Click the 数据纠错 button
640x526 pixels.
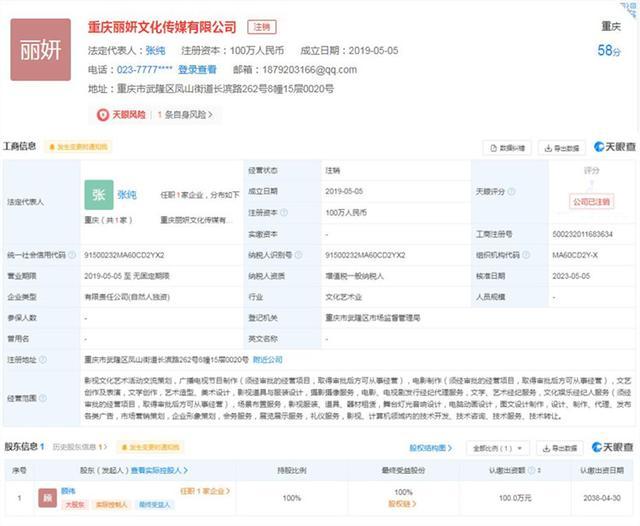point(507,148)
